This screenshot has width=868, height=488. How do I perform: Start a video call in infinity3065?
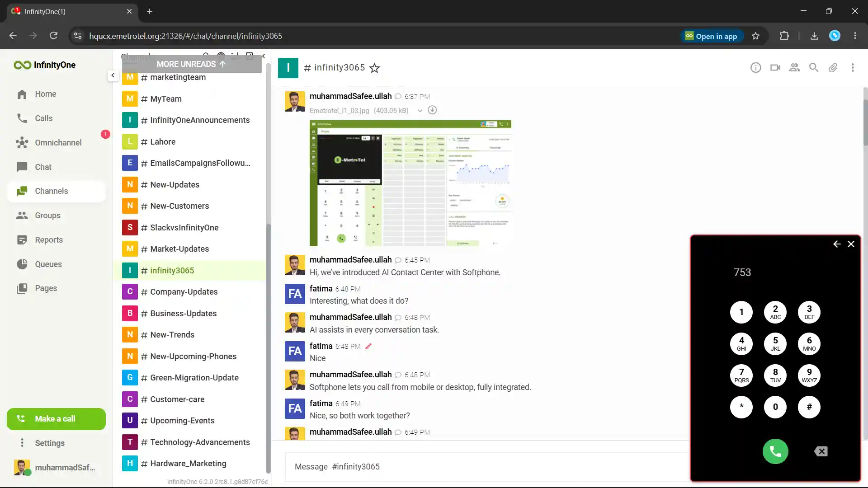(775, 68)
